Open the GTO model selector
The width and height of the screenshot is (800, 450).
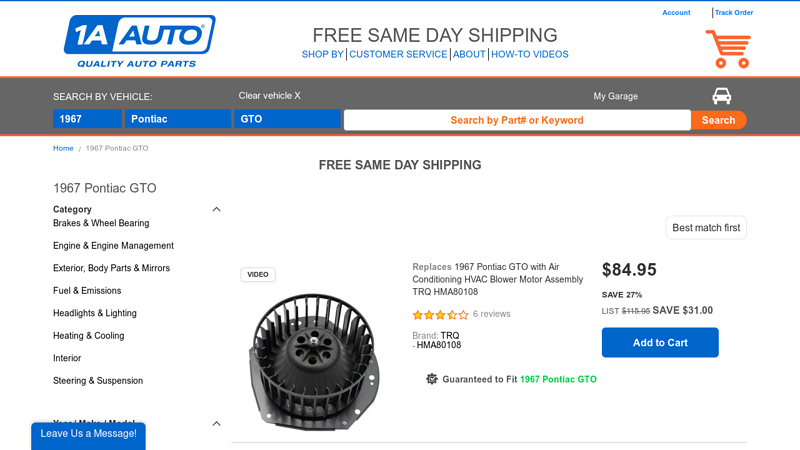click(x=288, y=119)
